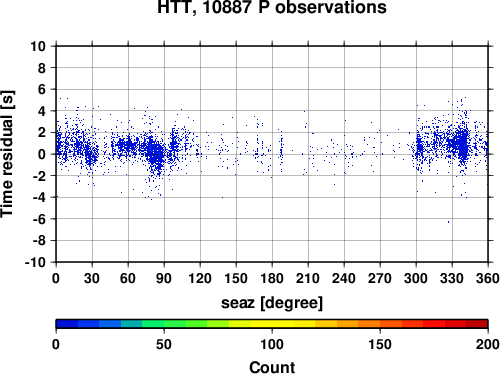Click the 'Count' colorbar label
Viewport: 500px width, 374px height.
272,367
